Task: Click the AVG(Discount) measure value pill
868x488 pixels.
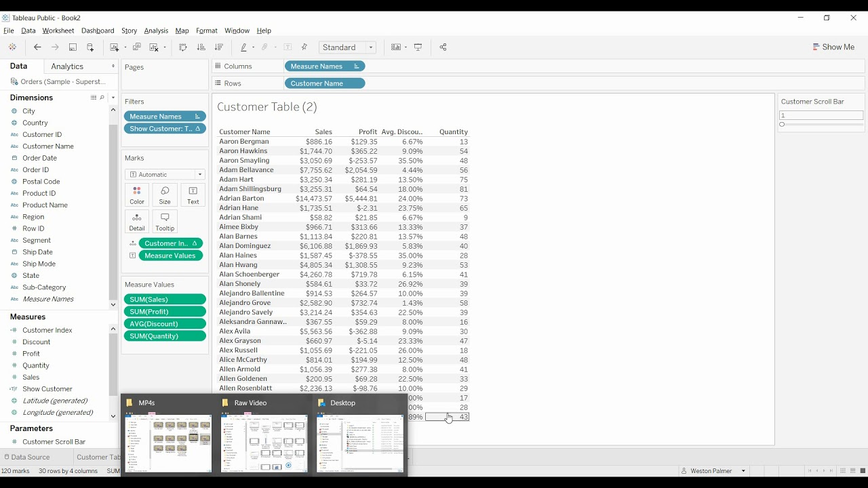Action: point(165,324)
